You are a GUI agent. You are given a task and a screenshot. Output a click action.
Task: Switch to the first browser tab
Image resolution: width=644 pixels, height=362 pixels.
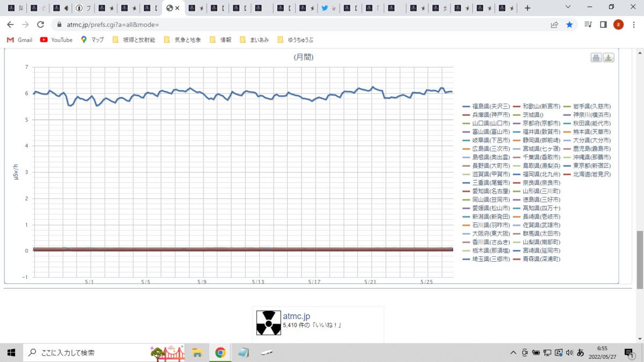(16, 8)
